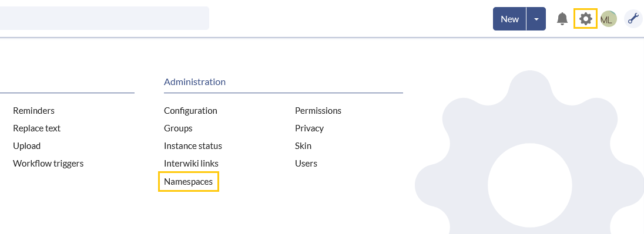The height and width of the screenshot is (234, 644).
Task: Expand the New button dropdown arrow
Action: [536, 19]
